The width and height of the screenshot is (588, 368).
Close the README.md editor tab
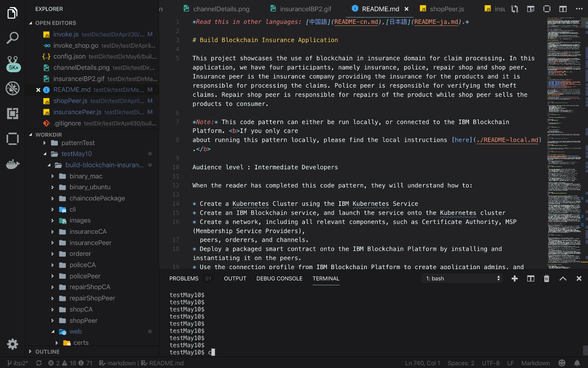click(x=406, y=9)
